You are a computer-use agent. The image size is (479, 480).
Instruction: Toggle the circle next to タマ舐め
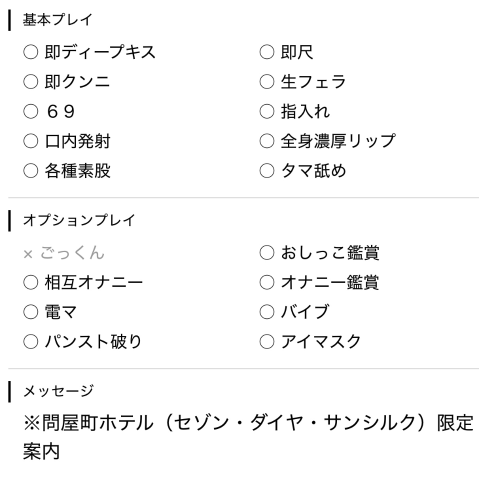click(x=267, y=171)
